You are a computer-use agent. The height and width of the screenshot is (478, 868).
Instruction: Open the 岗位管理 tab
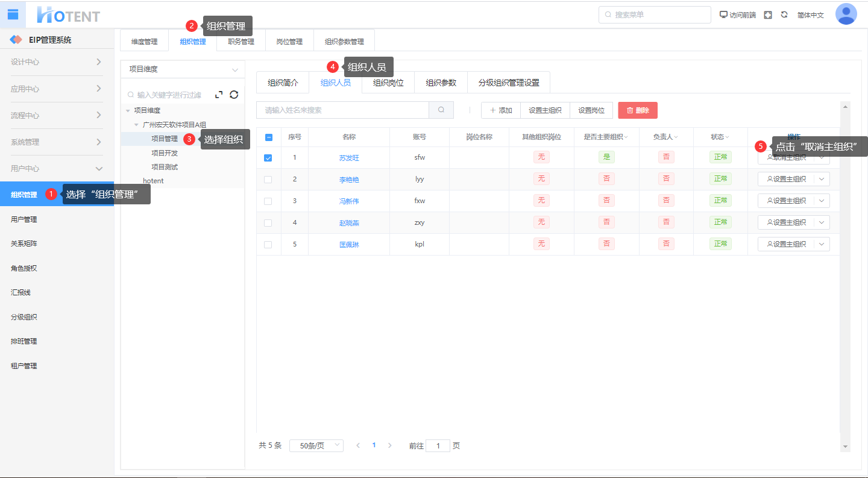[x=289, y=42]
